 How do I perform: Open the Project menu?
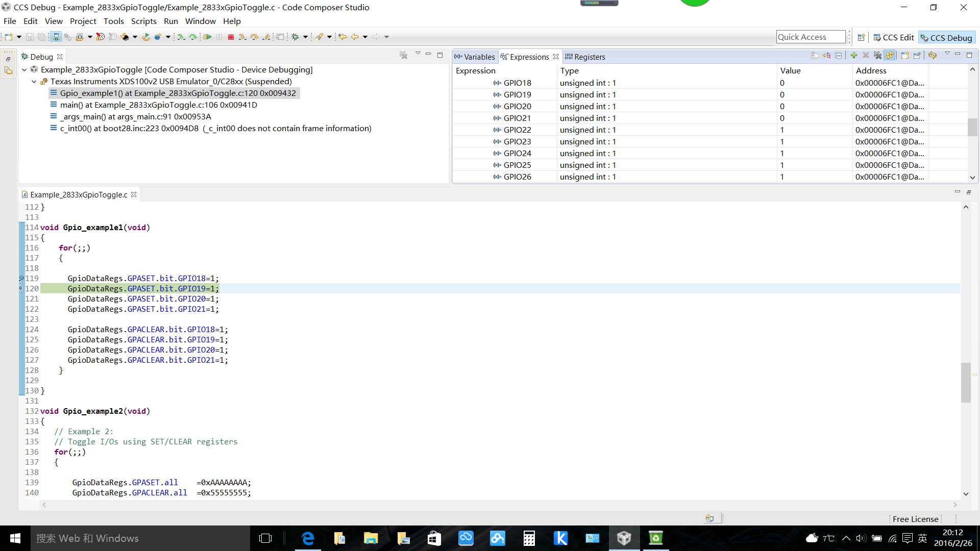click(83, 21)
